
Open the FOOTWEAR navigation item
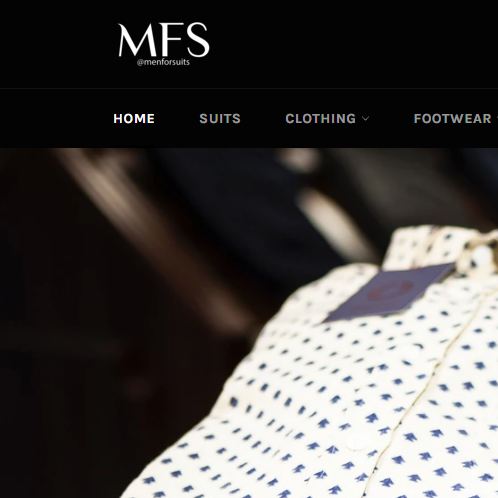point(453,119)
